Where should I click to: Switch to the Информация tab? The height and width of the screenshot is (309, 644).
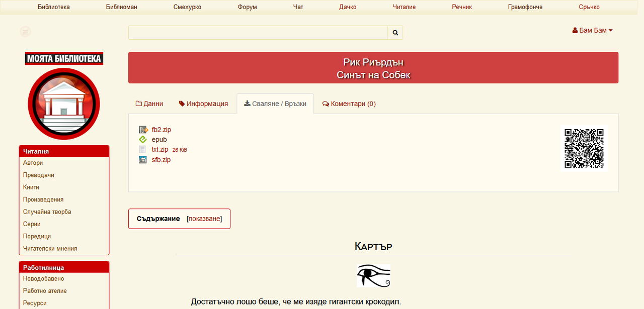[203, 104]
